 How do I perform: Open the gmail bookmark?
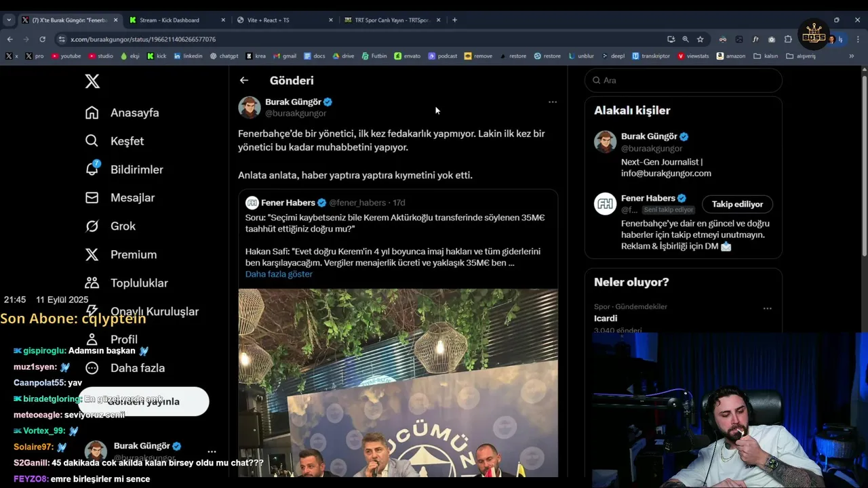285,56
